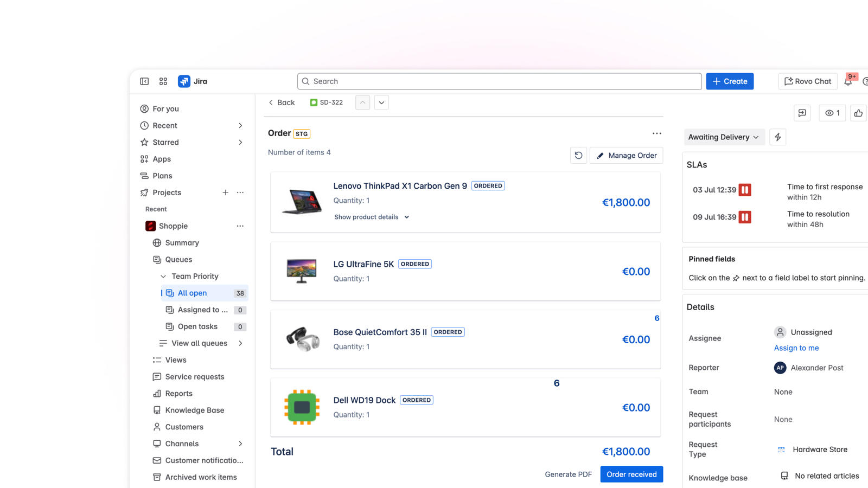Image resolution: width=868 pixels, height=488 pixels.
Task: Open the automation lightning bolt menu
Action: [777, 137]
